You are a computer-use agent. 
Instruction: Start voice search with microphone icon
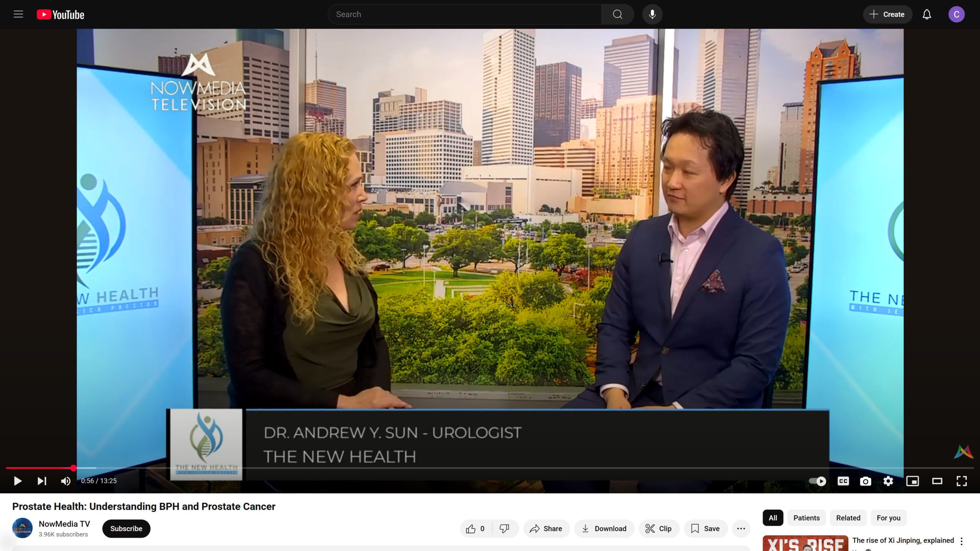coord(652,15)
